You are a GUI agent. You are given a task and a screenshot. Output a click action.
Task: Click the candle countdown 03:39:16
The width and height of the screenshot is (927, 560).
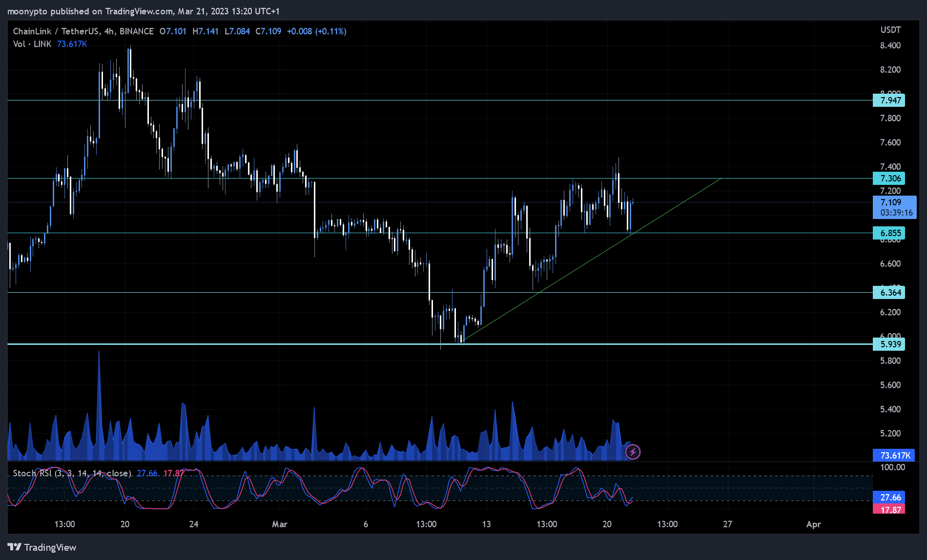point(896,213)
